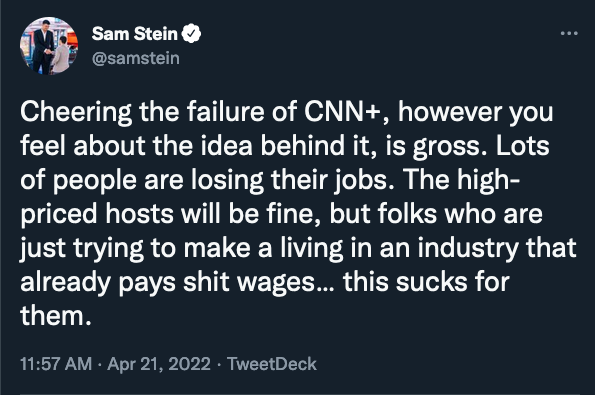Image resolution: width=595 pixels, height=395 pixels.
Task: Click "CNN+" in the tweet text
Action: click(x=343, y=112)
